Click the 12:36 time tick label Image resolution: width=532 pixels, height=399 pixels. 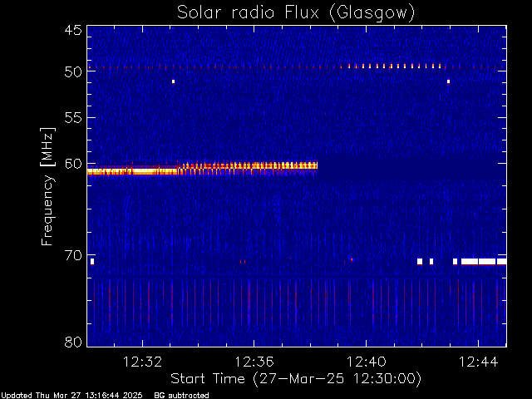(x=254, y=362)
